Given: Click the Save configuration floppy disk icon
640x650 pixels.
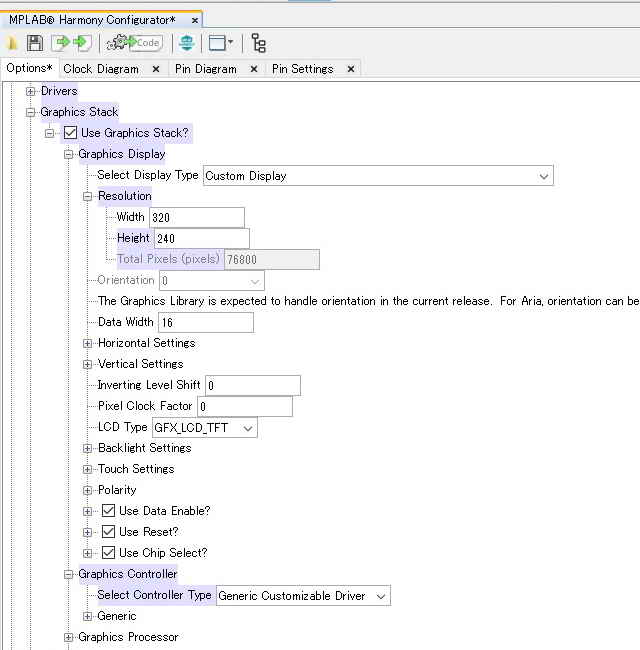Looking at the screenshot, I should pyautogui.click(x=35, y=43).
